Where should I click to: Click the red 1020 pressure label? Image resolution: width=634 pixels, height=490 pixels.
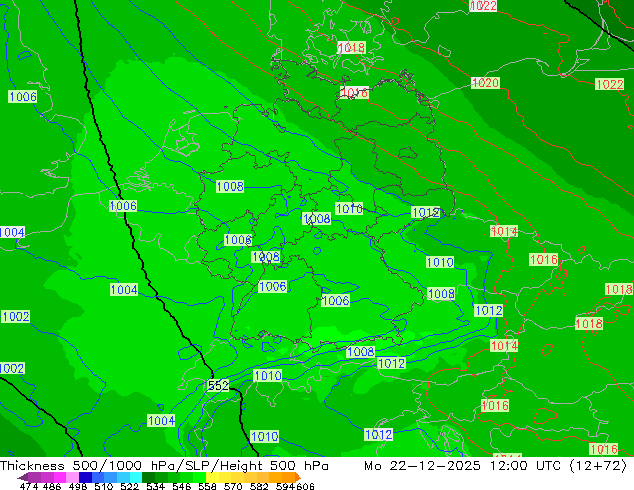(x=486, y=83)
